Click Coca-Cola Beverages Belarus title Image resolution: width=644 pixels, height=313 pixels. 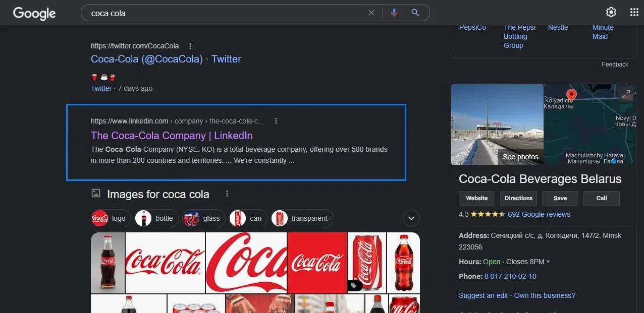click(x=540, y=179)
